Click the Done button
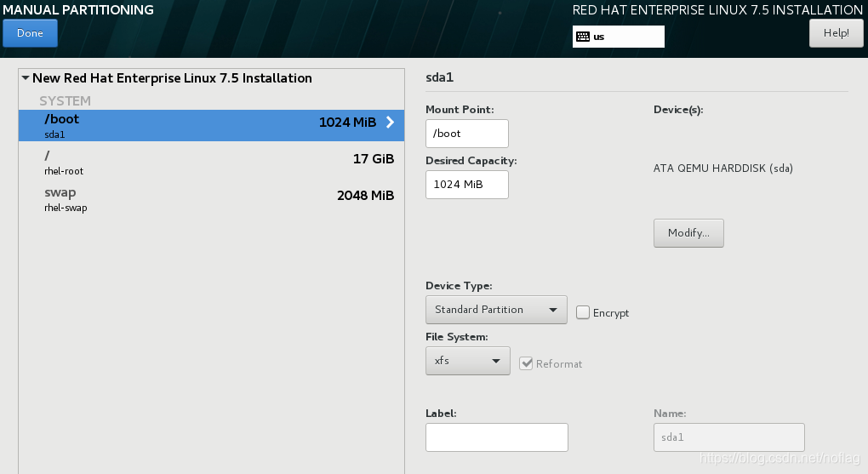 point(30,33)
